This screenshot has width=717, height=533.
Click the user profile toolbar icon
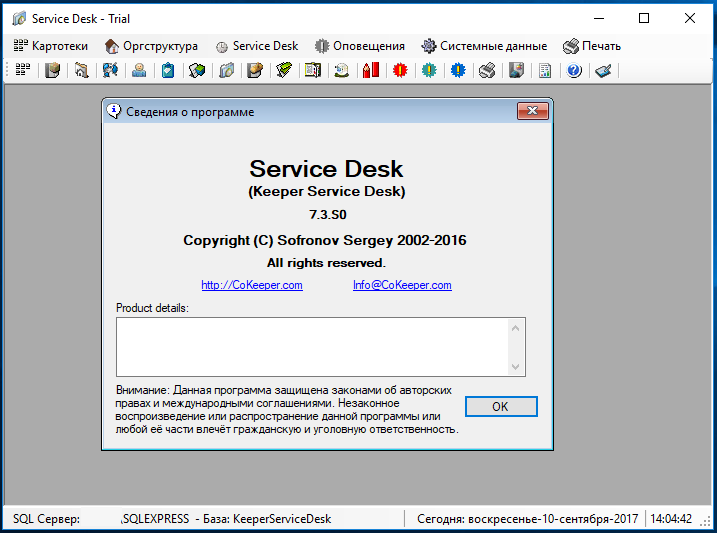pyautogui.click(x=139, y=70)
